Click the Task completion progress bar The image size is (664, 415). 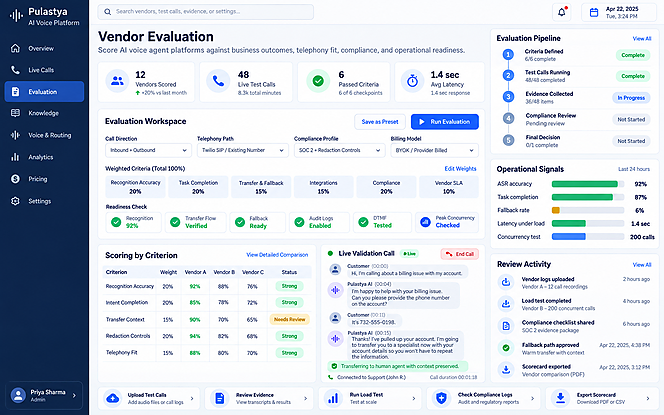tap(588, 197)
